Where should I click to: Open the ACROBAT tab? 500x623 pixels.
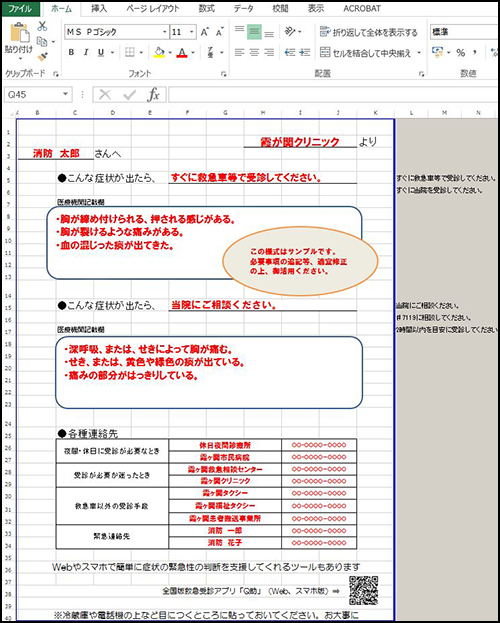tap(362, 8)
